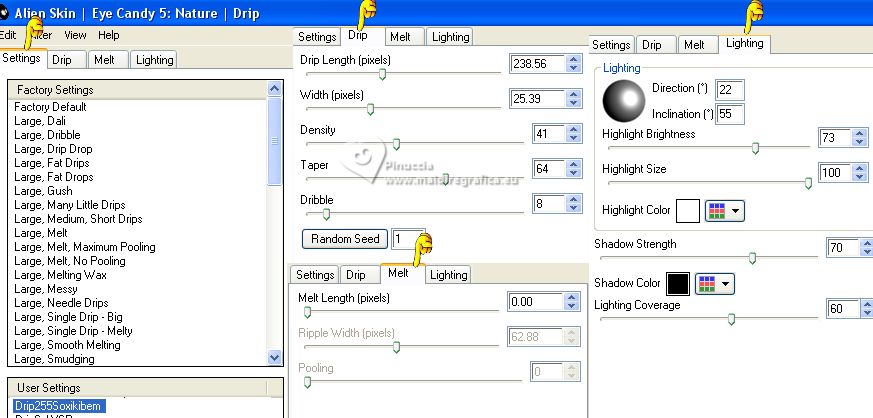Click the Random Seed value field
Screen dimensions: 873x418
tap(408, 239)
